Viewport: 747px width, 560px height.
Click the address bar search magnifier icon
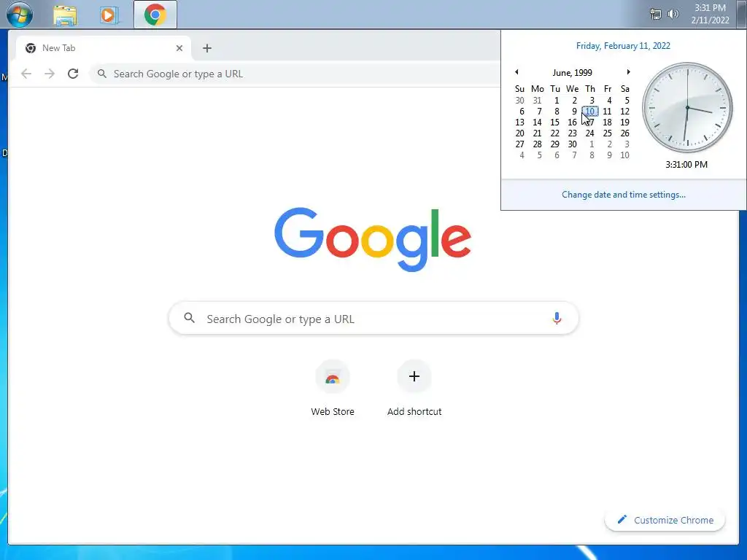coord(101,74)
